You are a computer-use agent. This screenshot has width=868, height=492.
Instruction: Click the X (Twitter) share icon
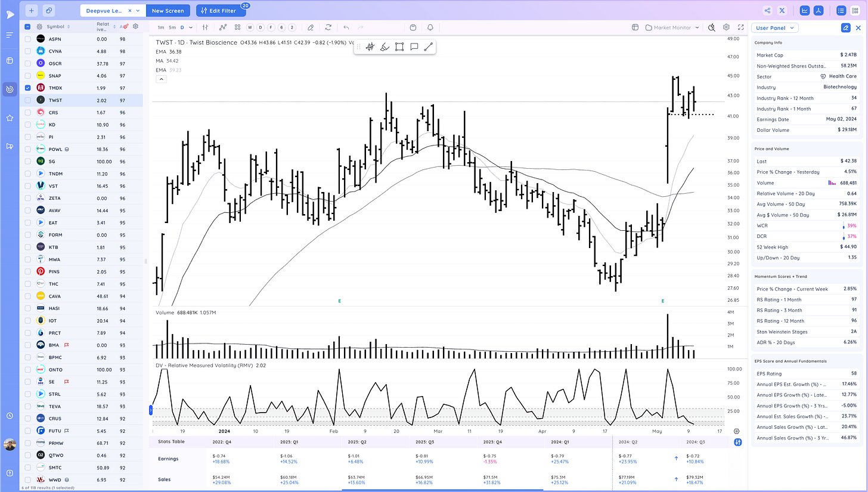783,10
